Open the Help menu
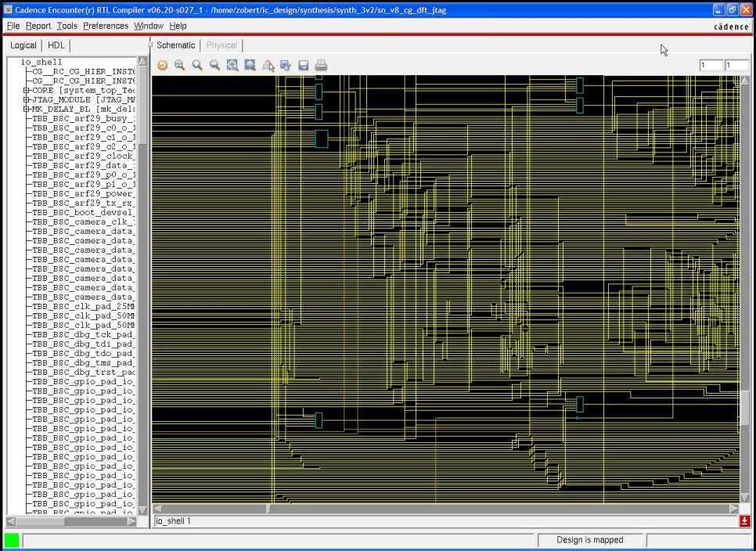The width and height of the screenshot is (756, 551). [x=178, y=26]
